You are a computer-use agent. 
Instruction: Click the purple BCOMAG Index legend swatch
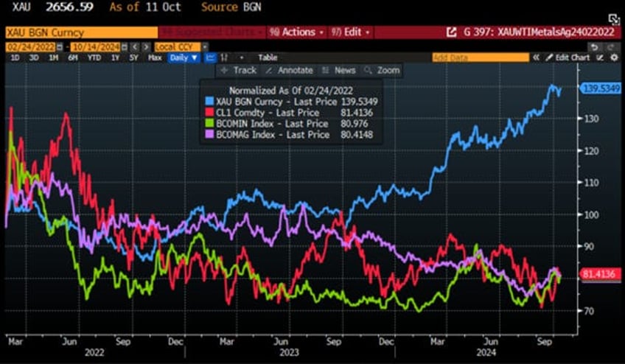(209, 135)
